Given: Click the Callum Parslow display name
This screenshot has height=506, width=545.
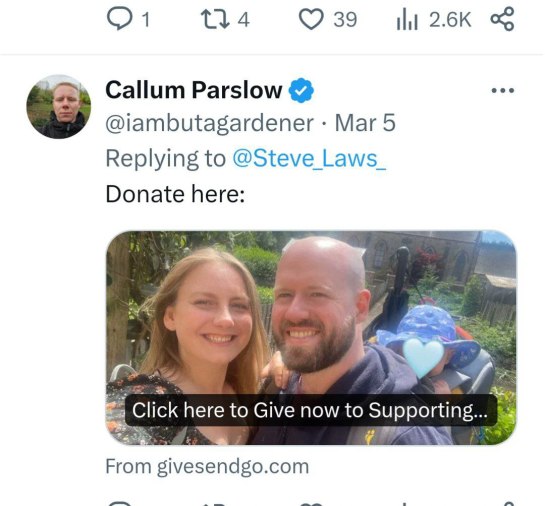Looking at the screenshot, I should [x=194, y=90].
